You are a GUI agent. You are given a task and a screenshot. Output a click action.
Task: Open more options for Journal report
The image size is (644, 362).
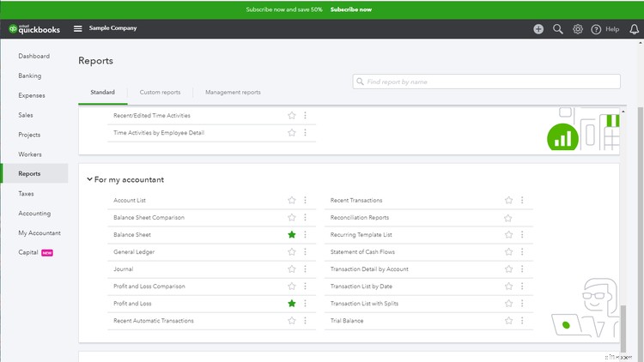point(305,269)
